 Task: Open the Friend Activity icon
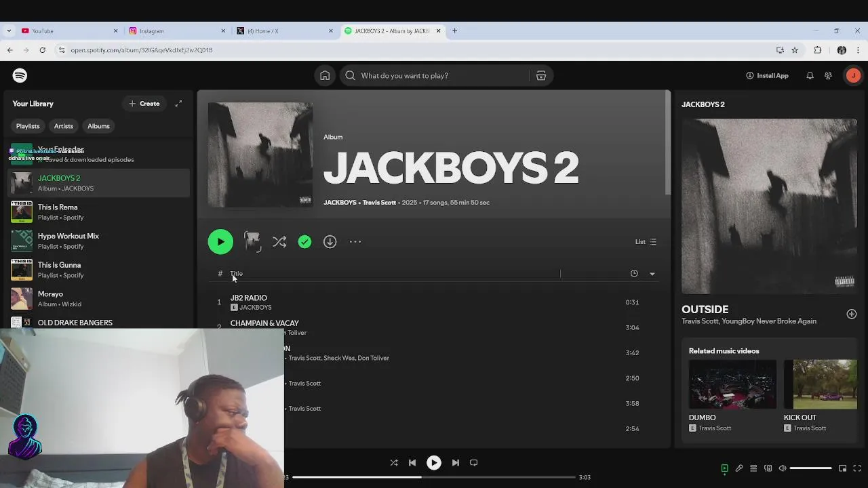coord(828,75)
